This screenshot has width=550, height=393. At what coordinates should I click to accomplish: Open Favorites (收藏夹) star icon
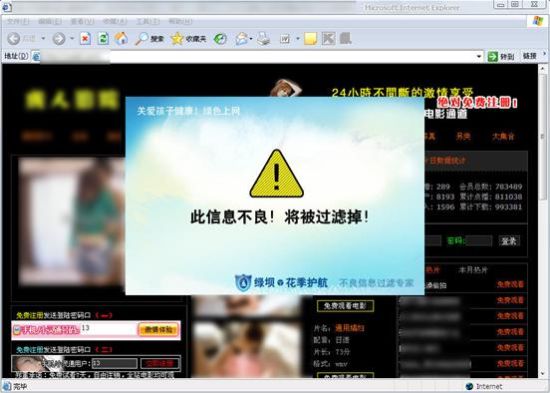[188, 39]
